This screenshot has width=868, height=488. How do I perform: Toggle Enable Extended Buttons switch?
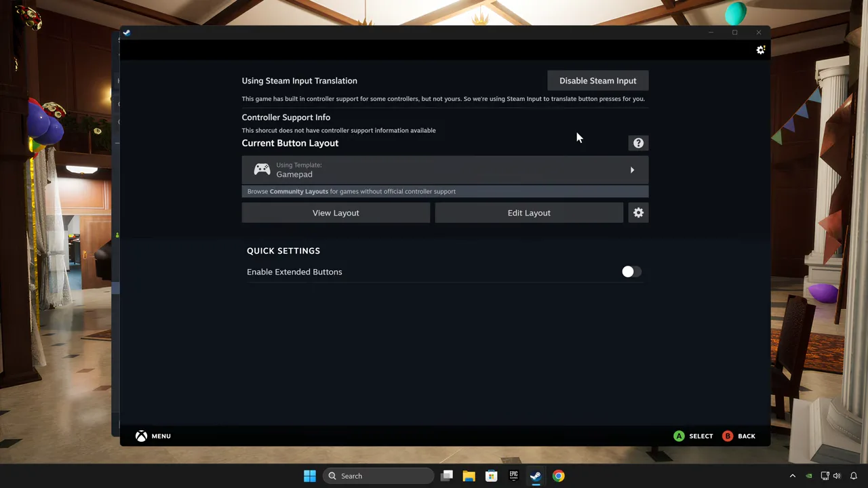[631, 272]
